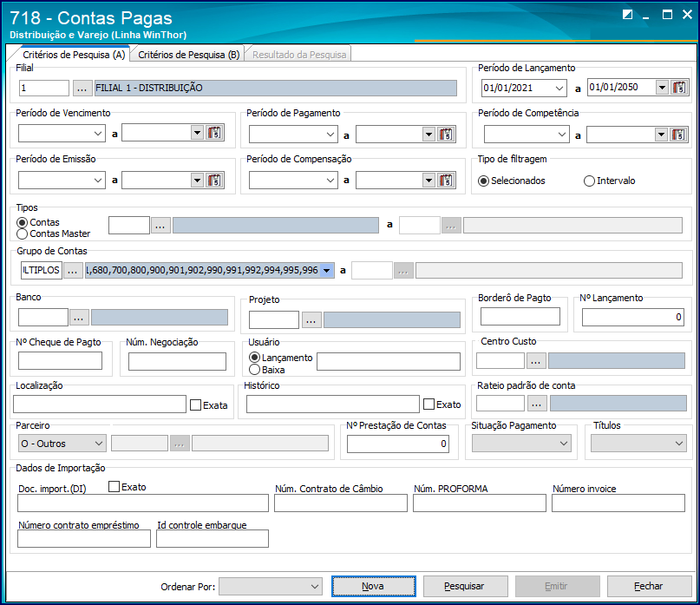Open the Parceiro 'O - Outros' dropdown

(x=62, y=444)
